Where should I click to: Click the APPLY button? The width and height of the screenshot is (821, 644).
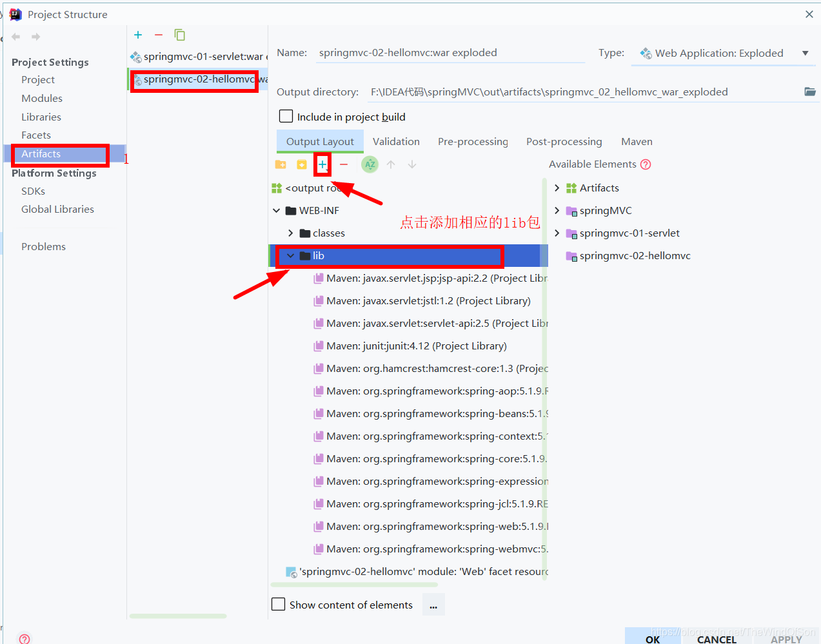tap(786, 637)
